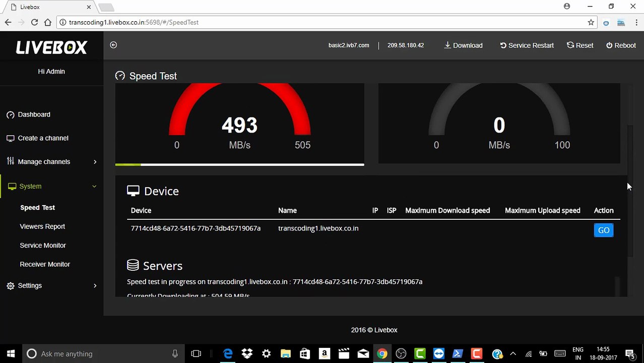Open Dropbox from taskbar
This screenshot has height=363, width=644.
pos(247,353)
